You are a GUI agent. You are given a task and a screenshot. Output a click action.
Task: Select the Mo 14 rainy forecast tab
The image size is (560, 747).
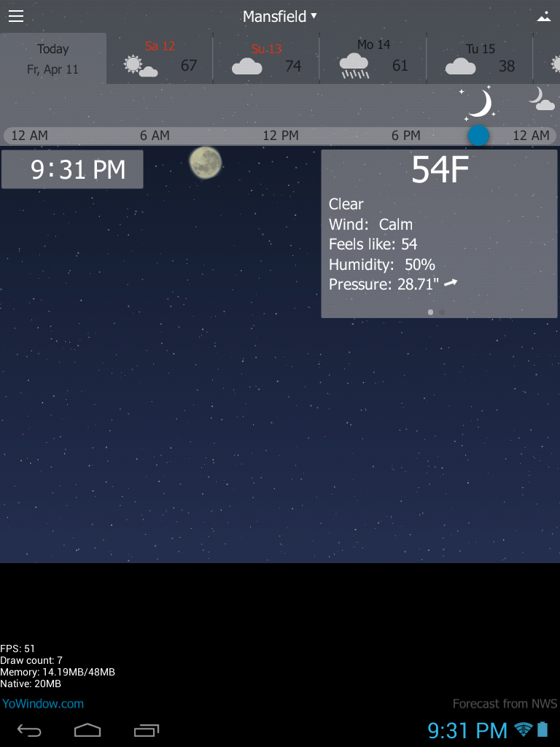click(x=373, y=58)
